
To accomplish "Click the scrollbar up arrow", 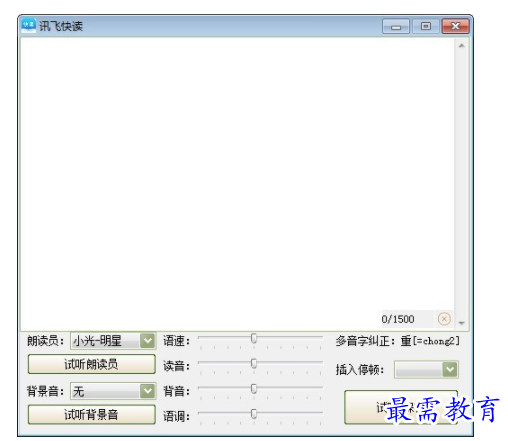I will [462, 46].
